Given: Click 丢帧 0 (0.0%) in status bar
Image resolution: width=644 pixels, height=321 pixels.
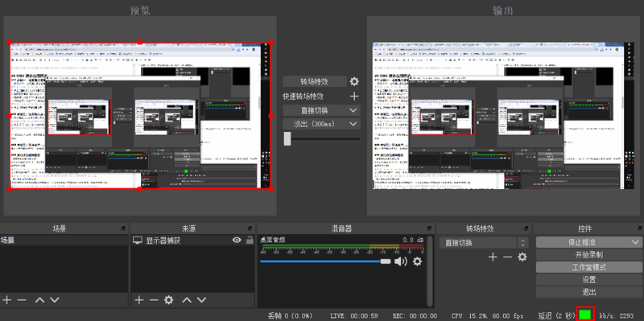Looking at the screenshot, I should tap(291, 315).
